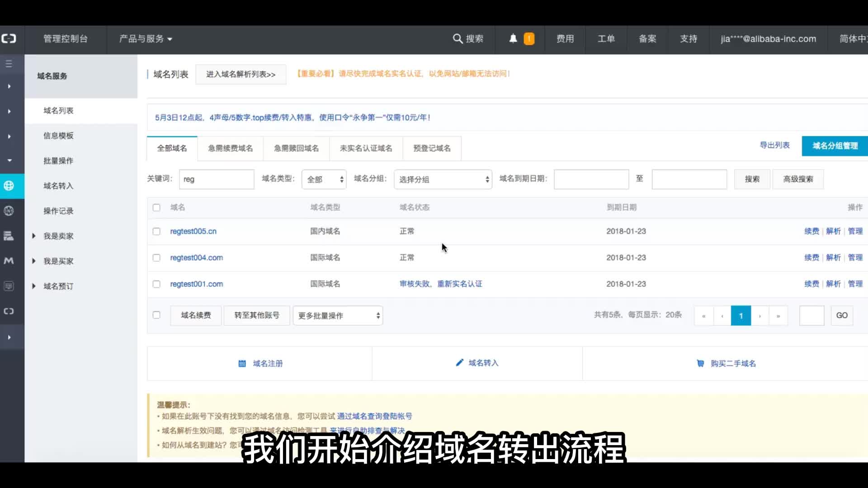Open the certificate sidebar icon
This screenshot has width=868, height=488.
[x=9, y=286]
